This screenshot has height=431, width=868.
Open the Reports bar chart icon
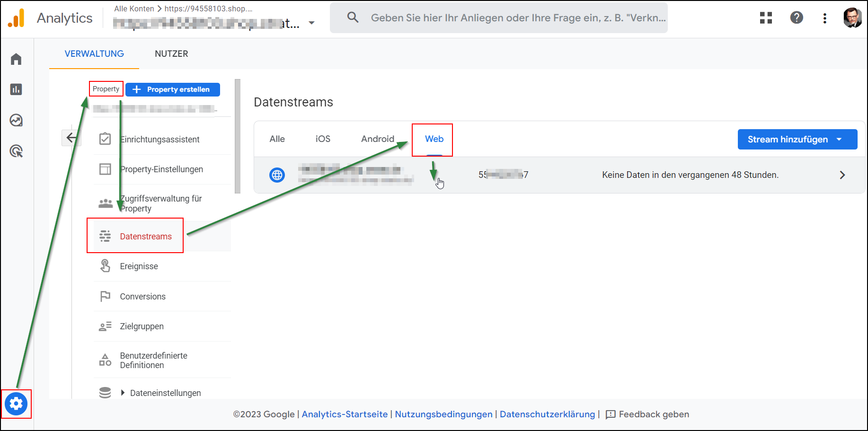click(x=16, y=89)
